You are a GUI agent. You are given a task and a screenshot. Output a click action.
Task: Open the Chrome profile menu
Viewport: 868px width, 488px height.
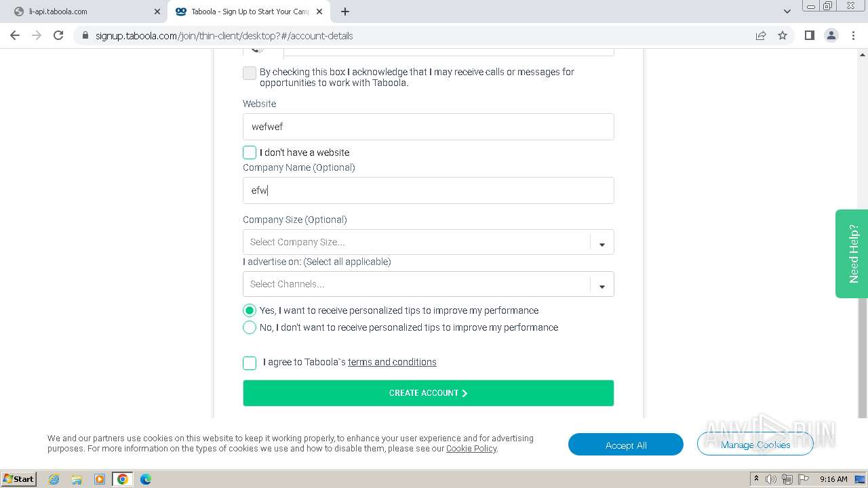(x=831, y=35)
